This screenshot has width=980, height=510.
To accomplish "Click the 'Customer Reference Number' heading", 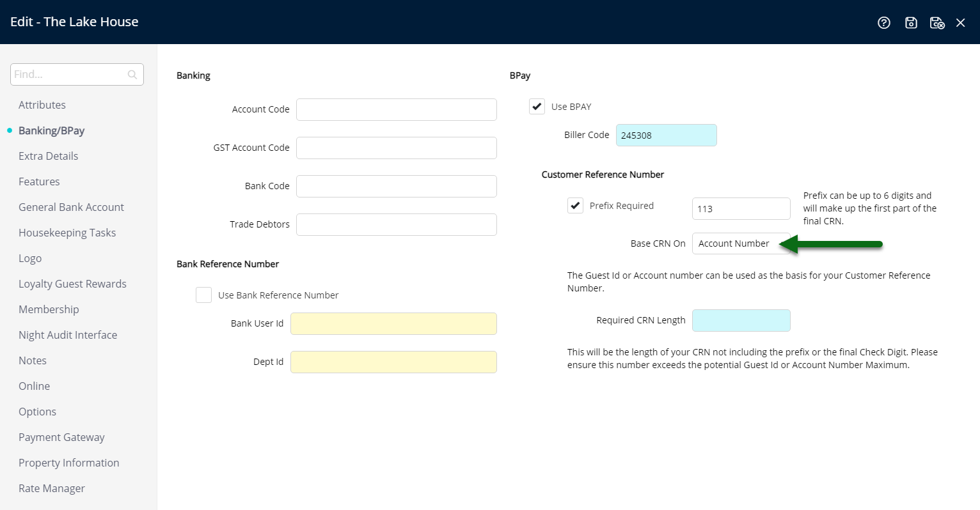I will click(603, 174).
